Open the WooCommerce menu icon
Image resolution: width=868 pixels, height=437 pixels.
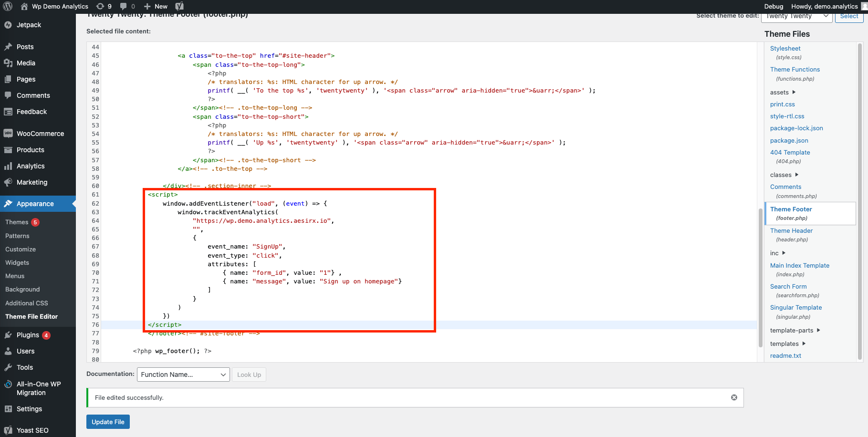[8, 134]
